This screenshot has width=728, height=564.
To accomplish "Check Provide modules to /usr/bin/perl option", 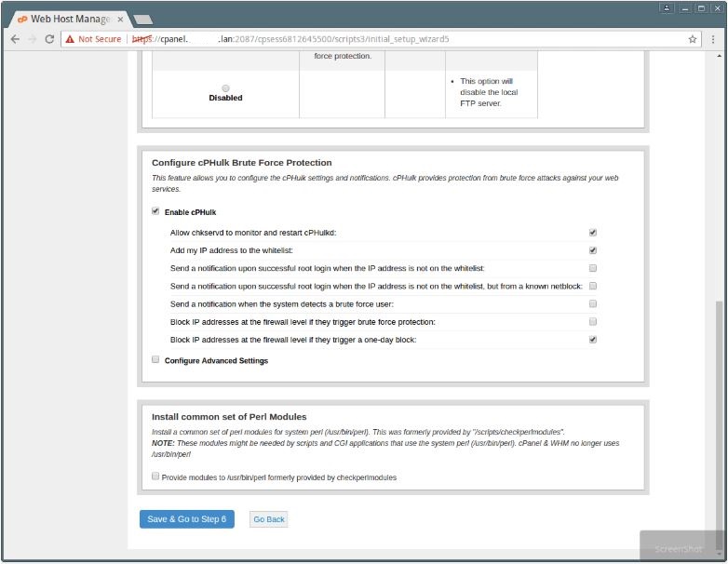I will 155,477.
